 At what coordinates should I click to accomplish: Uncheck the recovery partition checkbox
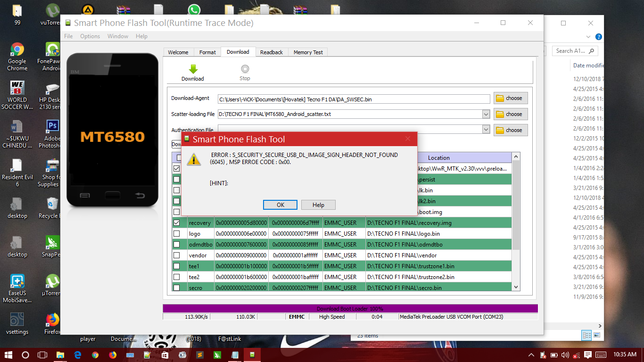177,222
